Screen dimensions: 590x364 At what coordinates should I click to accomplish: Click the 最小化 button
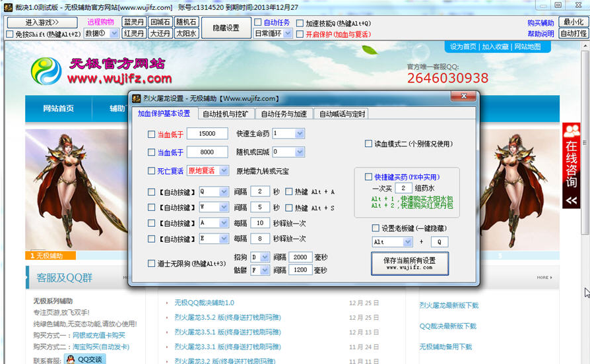click(x=574, y=22)
